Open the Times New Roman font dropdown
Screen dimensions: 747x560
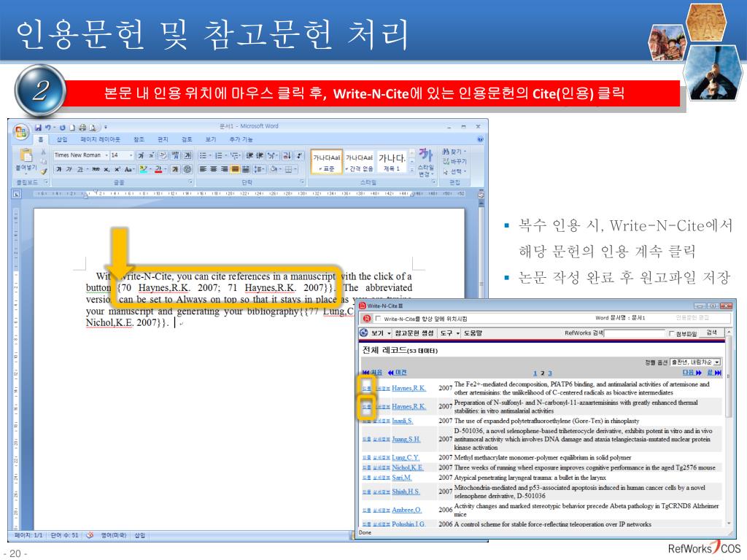[107, 155]
